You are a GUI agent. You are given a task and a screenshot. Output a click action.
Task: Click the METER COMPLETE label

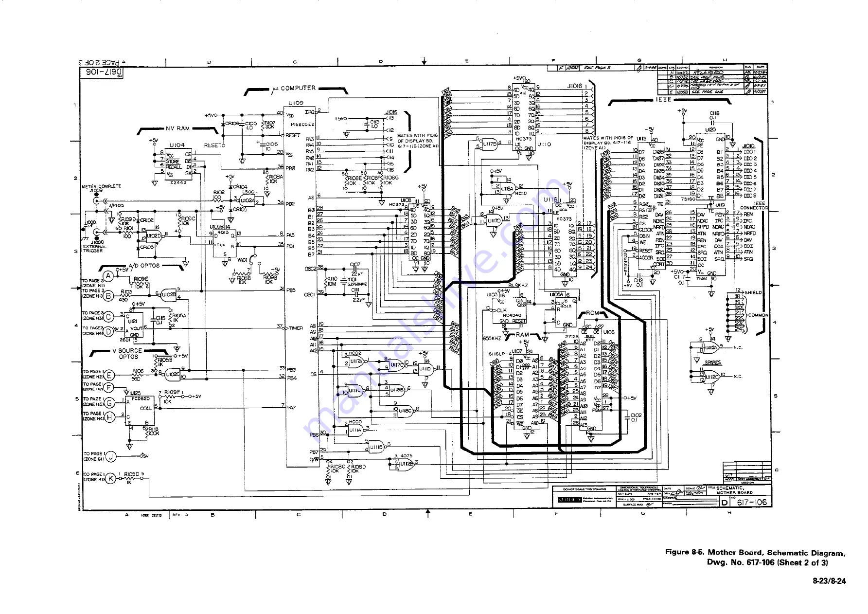[101, 186]
